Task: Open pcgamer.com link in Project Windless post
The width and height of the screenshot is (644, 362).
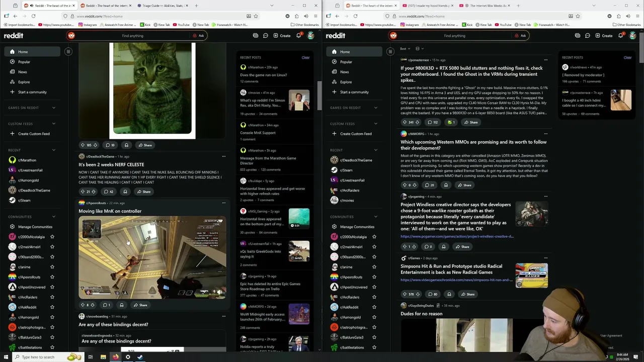Action: click(457, 236)
